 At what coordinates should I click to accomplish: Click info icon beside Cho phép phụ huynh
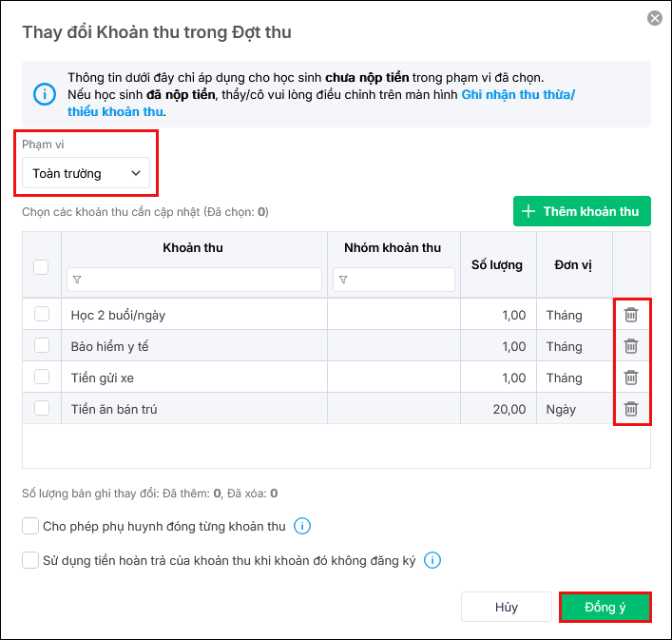coord(302,526)
